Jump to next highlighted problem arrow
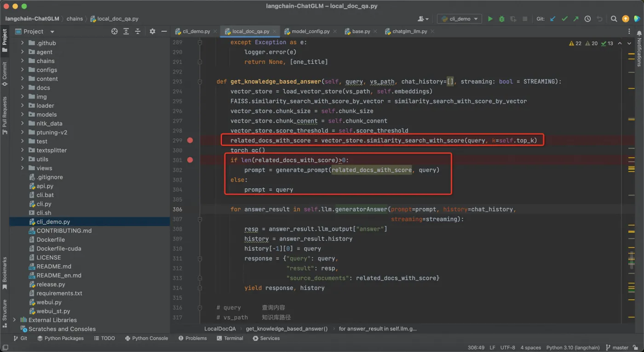Screen dimensions: 644x352 click(x=629, y=43)
